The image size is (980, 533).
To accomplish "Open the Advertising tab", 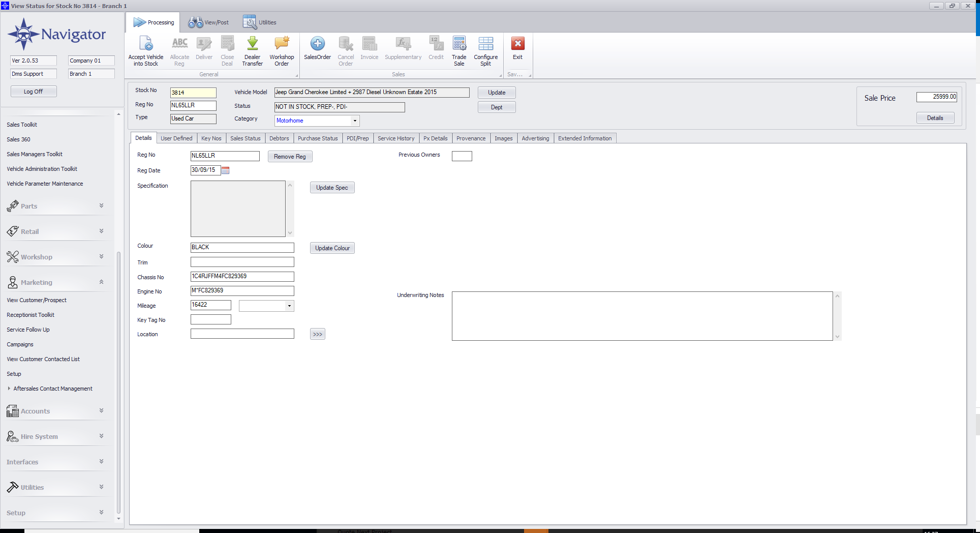I will point(535,138).
